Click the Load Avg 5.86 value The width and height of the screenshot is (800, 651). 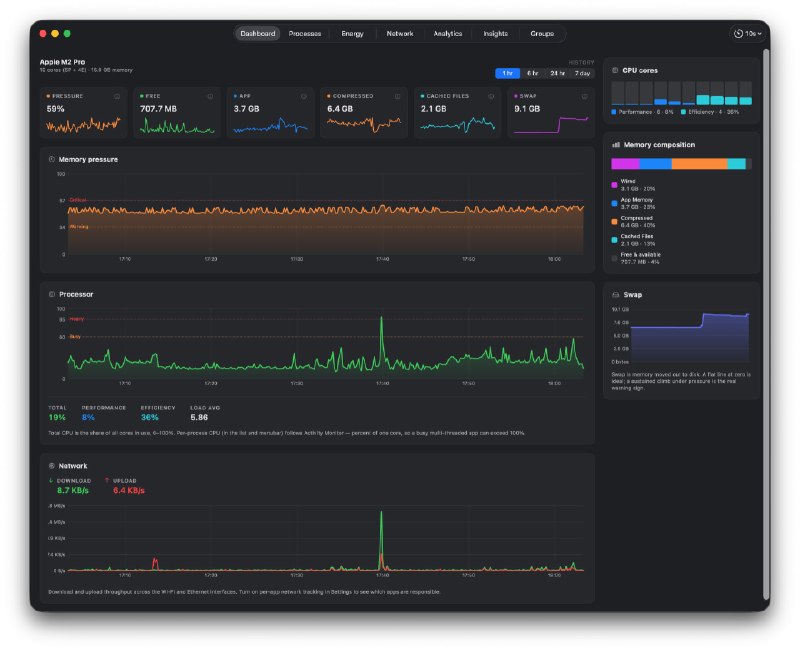coord(199,417)
